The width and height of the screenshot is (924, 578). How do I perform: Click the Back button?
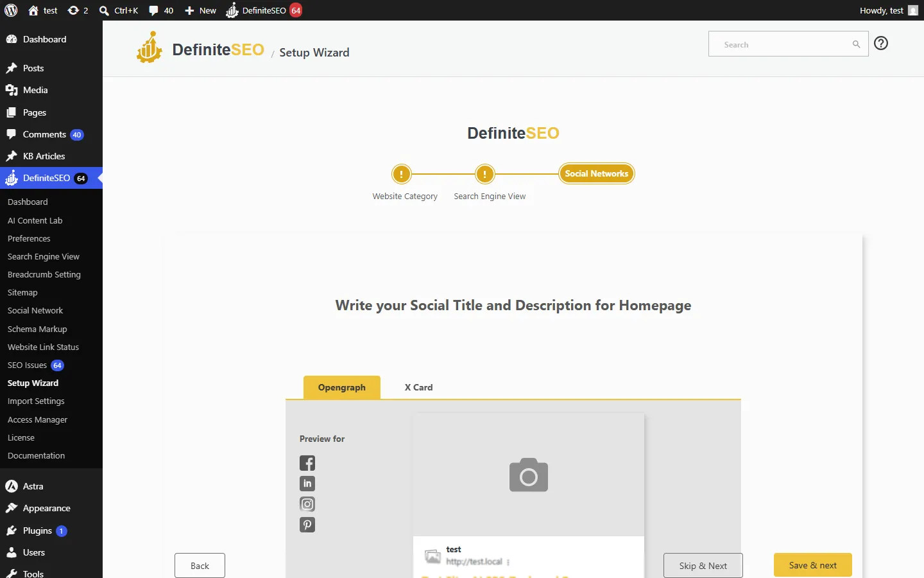[200, 566]
